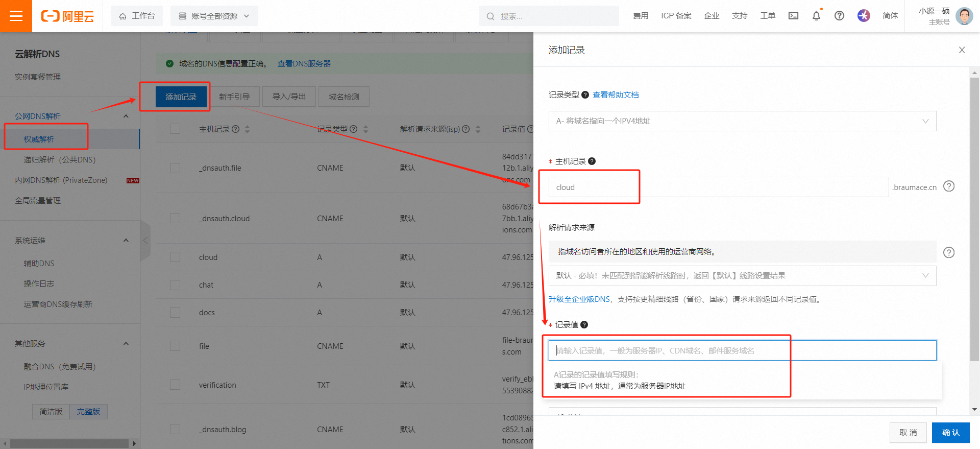Click help icon in 主机记录 column header

point(235,129)
